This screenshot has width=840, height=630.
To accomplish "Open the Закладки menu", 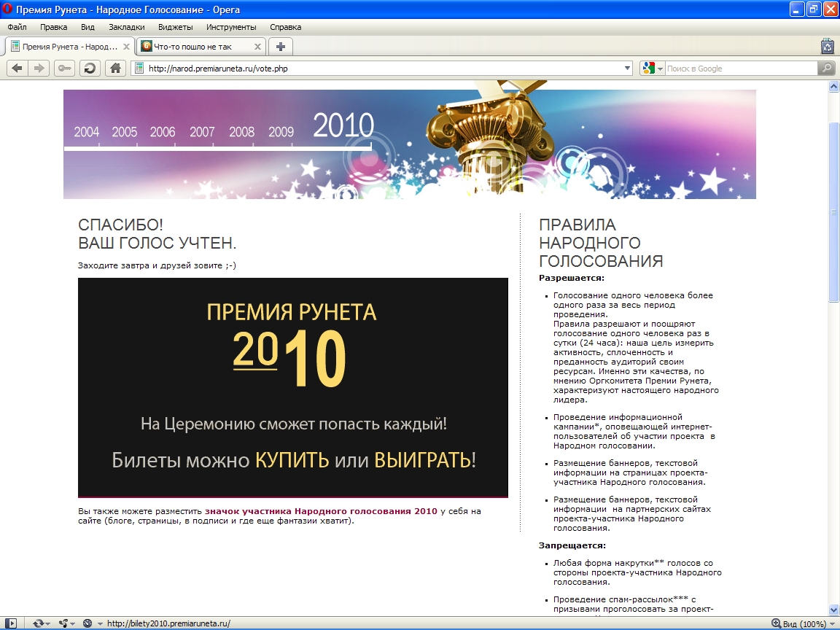I will [x=126, y=27].
